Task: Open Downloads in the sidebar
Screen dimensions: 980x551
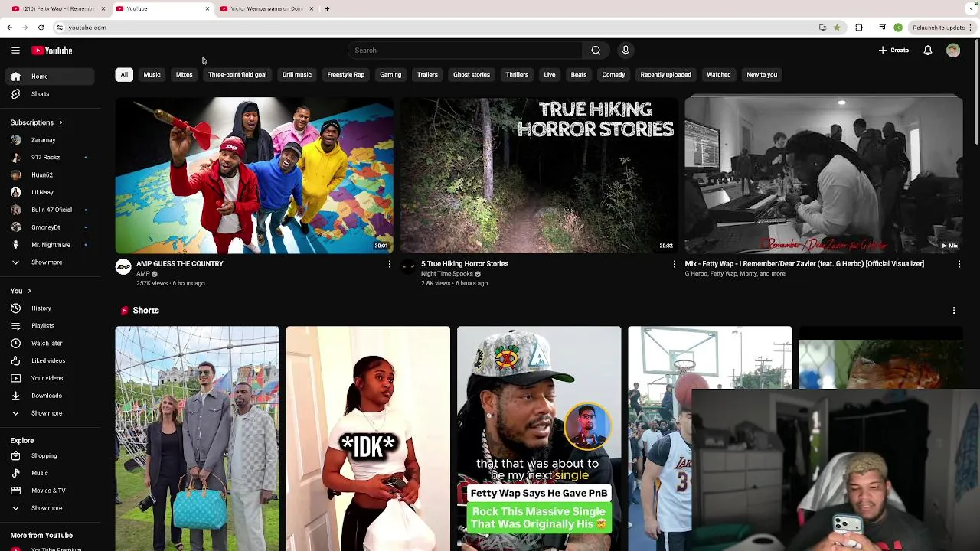Action: tap(51, 396)
